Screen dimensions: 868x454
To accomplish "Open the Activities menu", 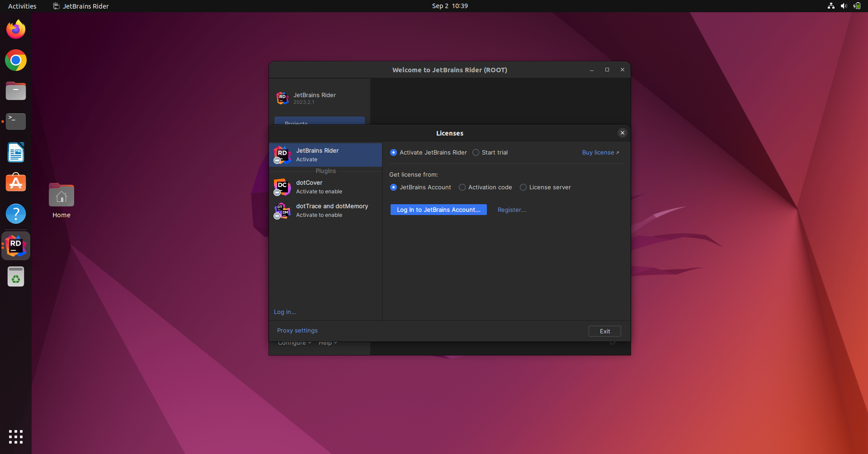I will (x=22, y=6).
